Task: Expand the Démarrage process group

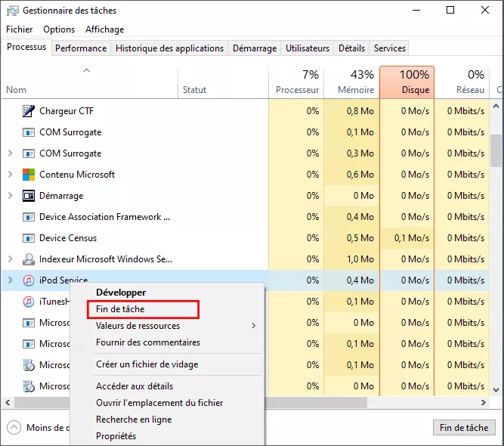Action: tap(10, 196)
